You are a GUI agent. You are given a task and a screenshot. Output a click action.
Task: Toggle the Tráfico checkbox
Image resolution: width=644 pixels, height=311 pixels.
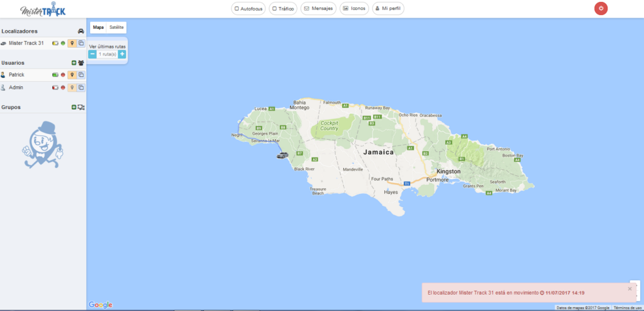(x=274, y=9)
